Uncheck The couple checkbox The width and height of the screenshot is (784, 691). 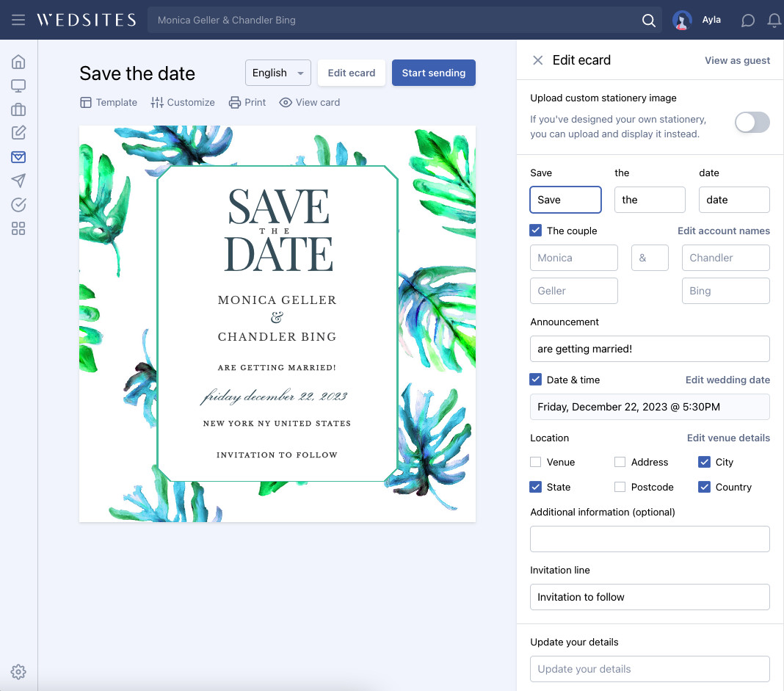tap(535, 230)
